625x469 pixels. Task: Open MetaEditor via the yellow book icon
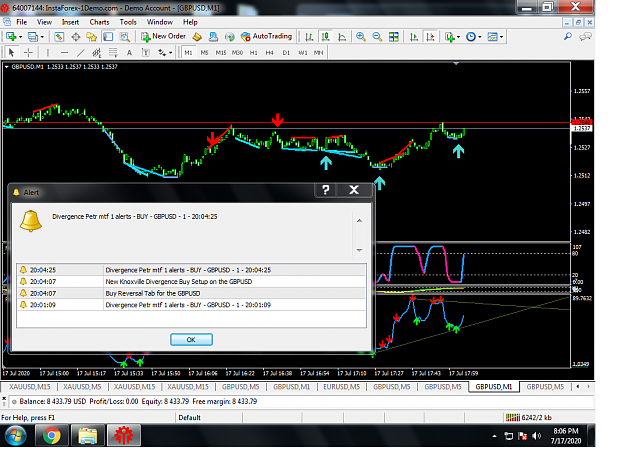coord(197,37)
